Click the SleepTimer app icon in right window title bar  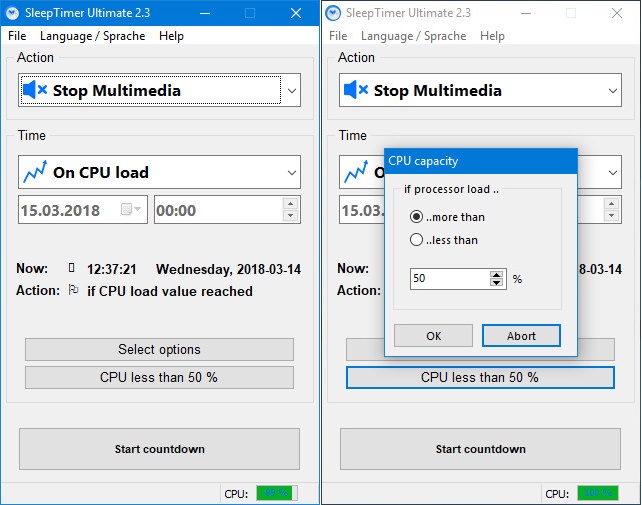click(x=333, y=13)
